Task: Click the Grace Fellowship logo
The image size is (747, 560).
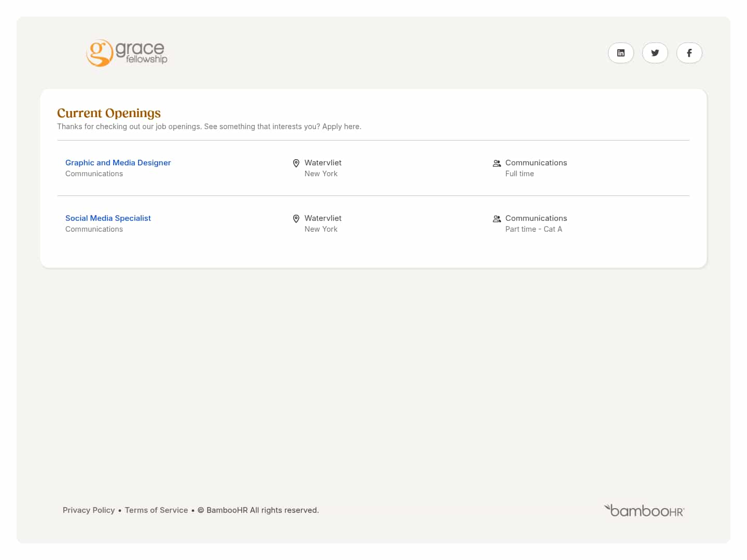Action: tap(127, 53)
